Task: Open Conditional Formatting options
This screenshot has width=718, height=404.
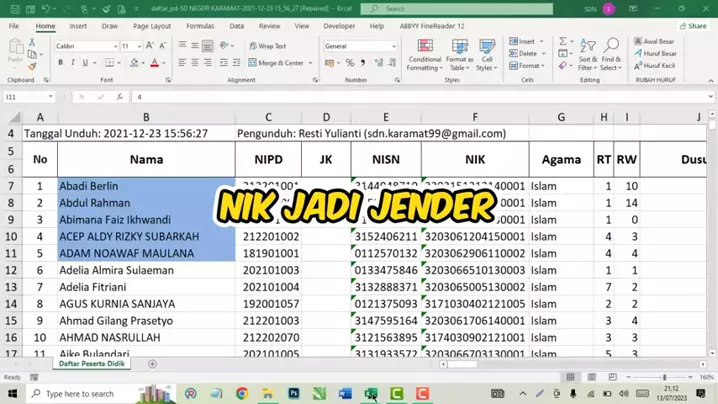Action: click(424, 55)
